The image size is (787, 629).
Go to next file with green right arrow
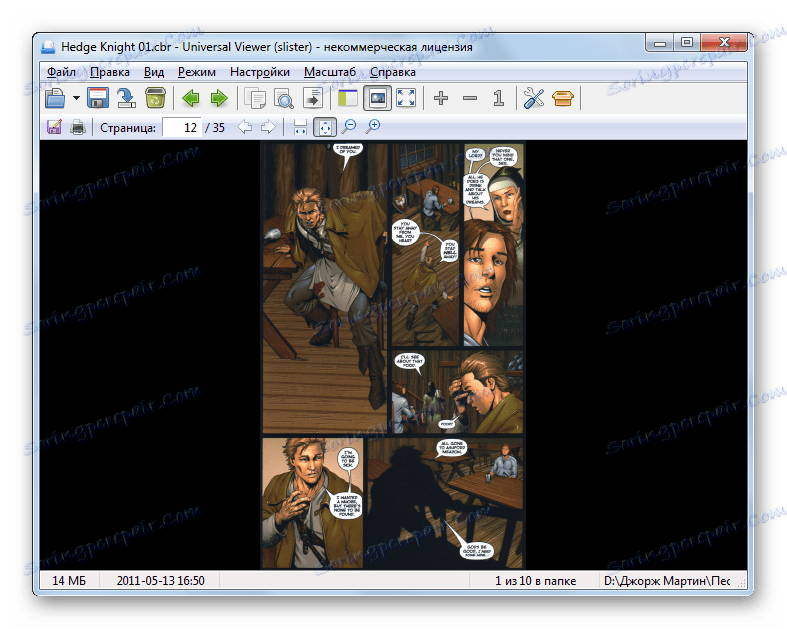tap(219, 98)
